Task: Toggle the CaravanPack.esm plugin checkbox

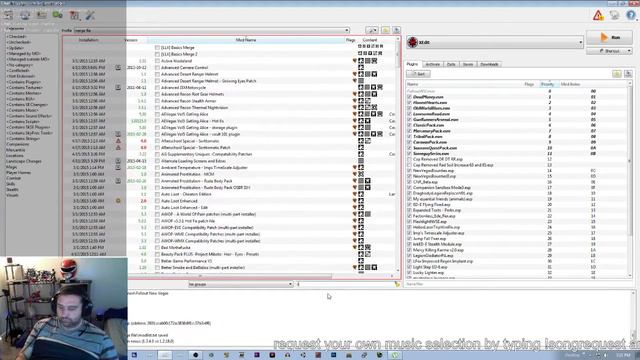Action: click(409, 142)
